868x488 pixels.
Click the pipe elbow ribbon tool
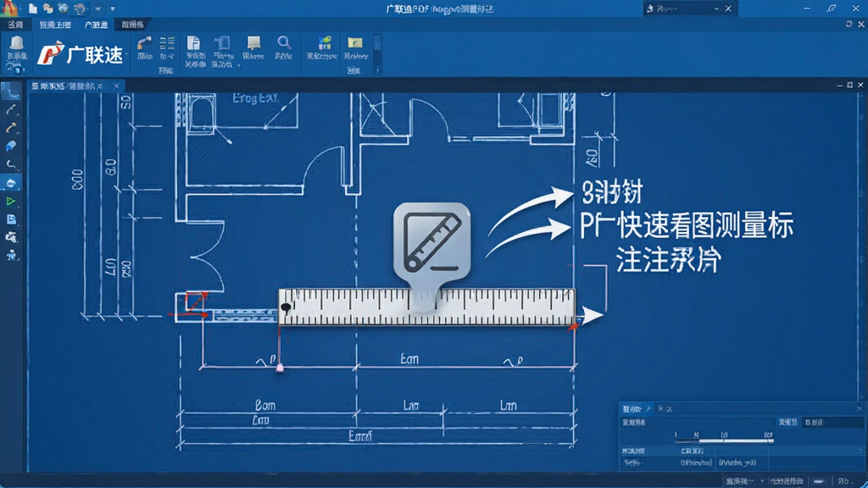144,43
